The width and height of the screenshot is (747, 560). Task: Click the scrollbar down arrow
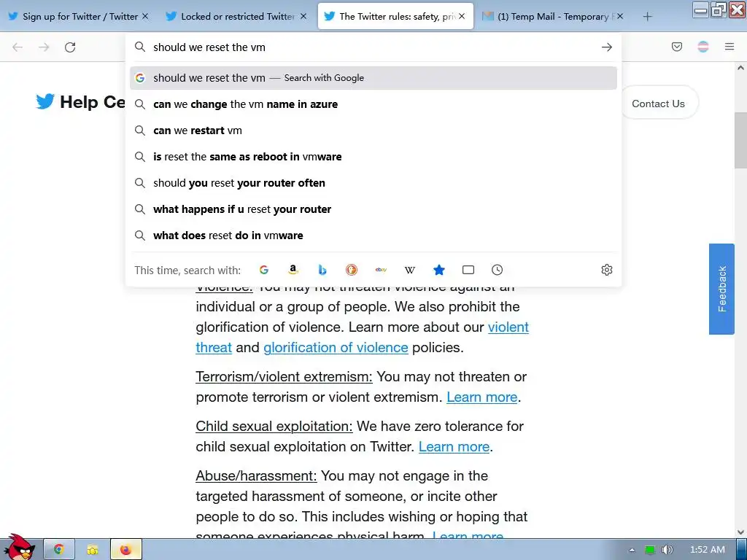click(x=740, y=532)
